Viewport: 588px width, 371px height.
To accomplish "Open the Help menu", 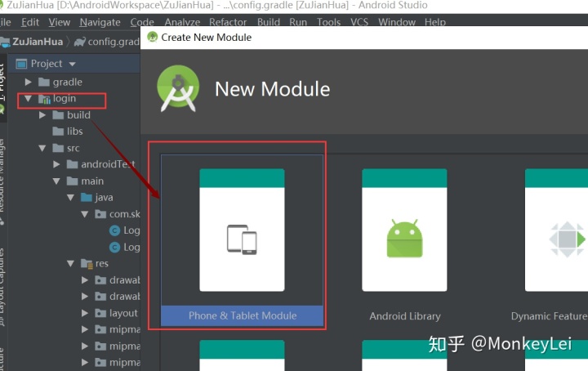I will coord(435,22).
